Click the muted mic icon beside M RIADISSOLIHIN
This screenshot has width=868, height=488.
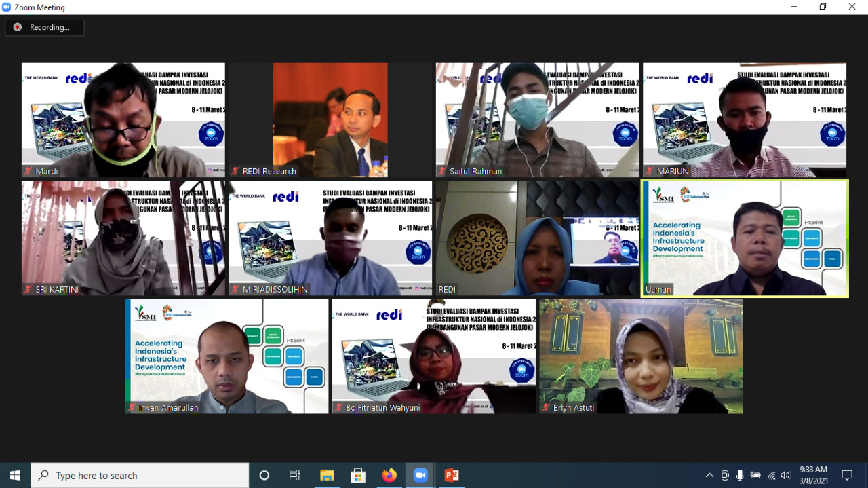[235, 289]
